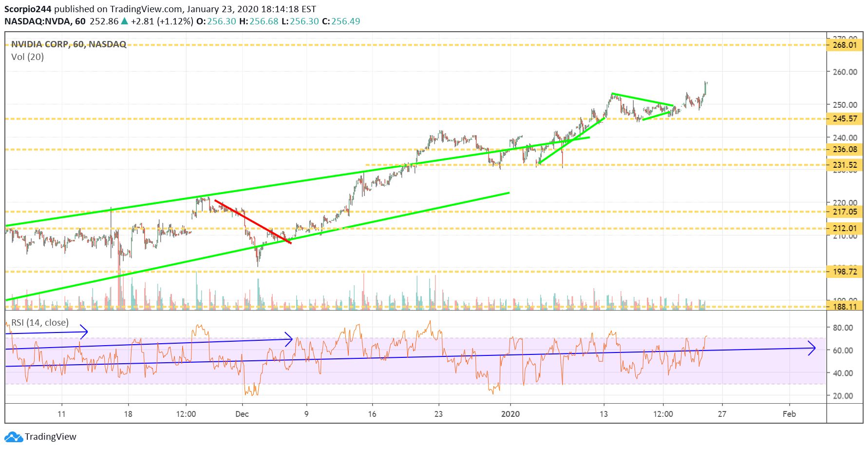Click the 217.05 price level label
The image size is (868, 450).
pos(845,212)
